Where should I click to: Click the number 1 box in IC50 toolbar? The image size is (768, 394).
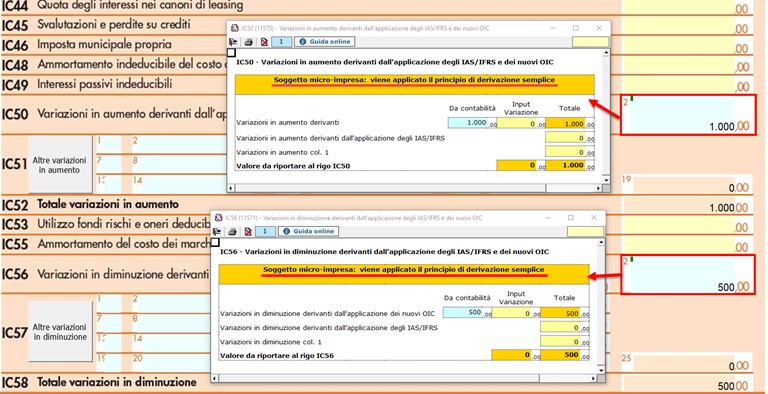pyautogui.click(x=281, y=42)
